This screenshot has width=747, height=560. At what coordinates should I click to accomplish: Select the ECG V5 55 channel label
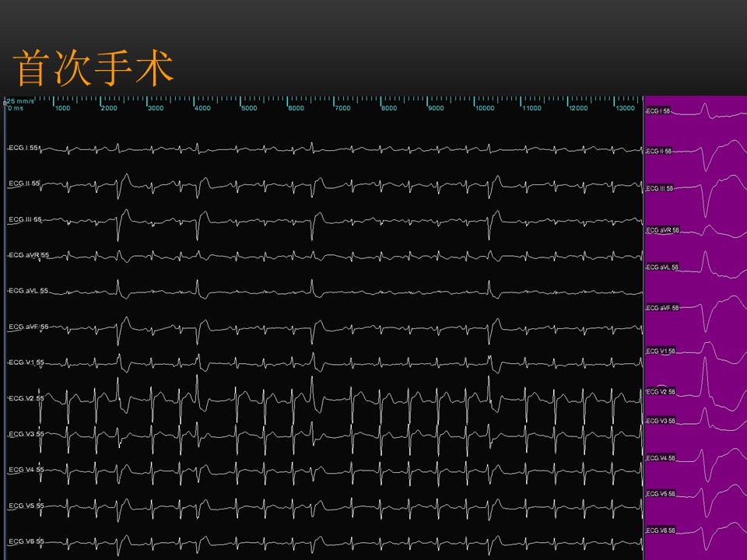coord(26,506)
